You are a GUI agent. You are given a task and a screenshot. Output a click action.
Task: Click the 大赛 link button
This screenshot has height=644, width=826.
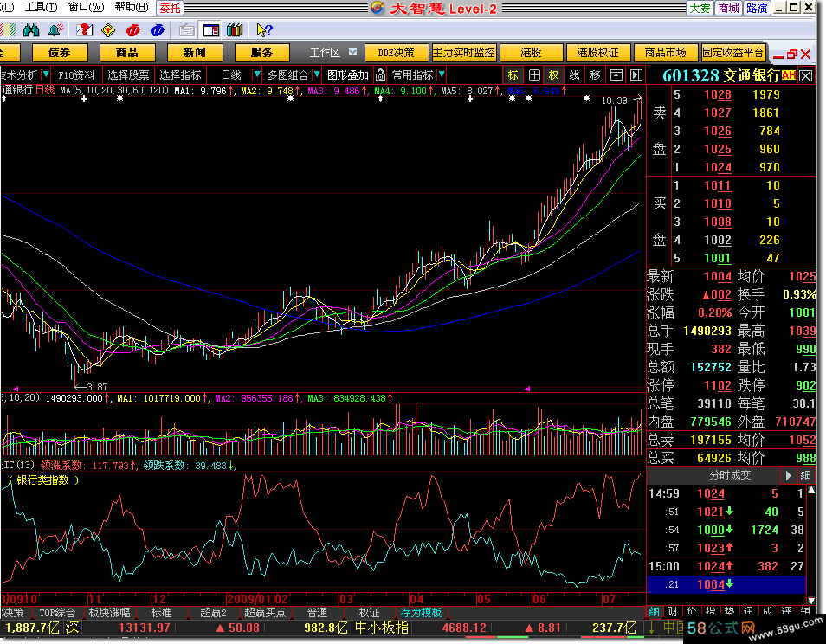(x=700, y=8)
